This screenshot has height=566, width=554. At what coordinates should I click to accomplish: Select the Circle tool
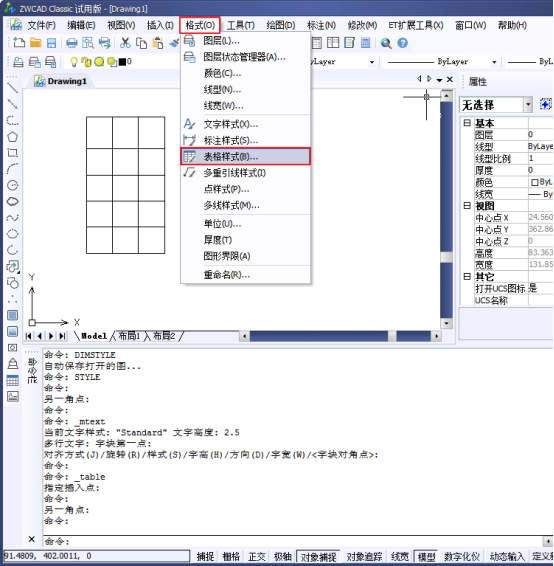point(12,185)
